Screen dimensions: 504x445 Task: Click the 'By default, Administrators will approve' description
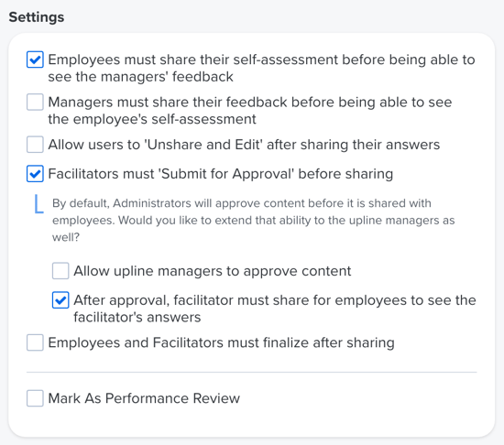pyautogui.click(x=254, y=221)
